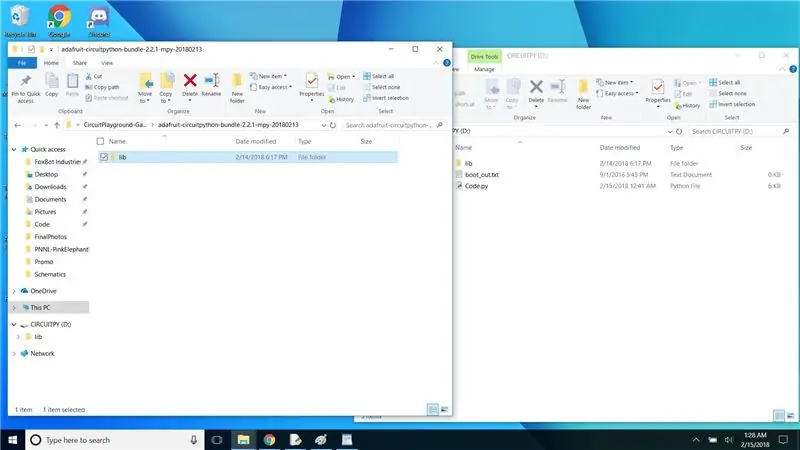The height and width of the screenshot is (450, 800).
Task: Click Search CIRCUITPY (D:) search box
Action: click(x=739, y=132)
